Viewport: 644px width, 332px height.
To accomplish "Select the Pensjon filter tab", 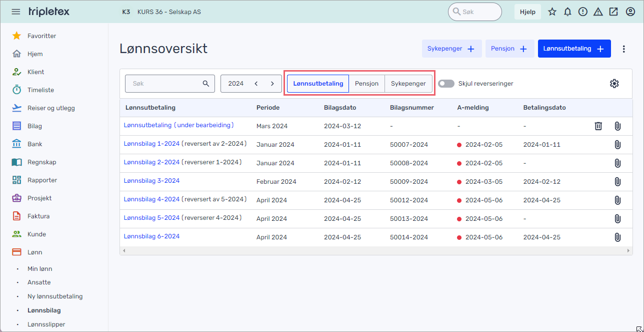I will tap(366, 84).
